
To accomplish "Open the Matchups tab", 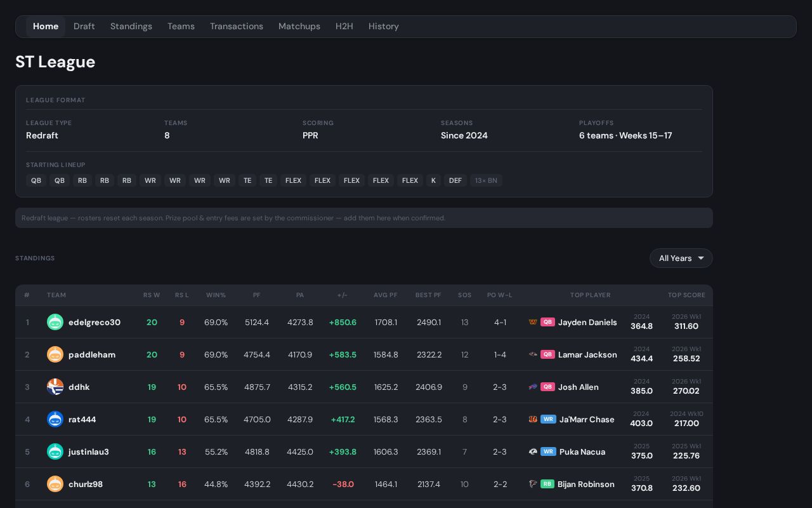I will (299, 27).
